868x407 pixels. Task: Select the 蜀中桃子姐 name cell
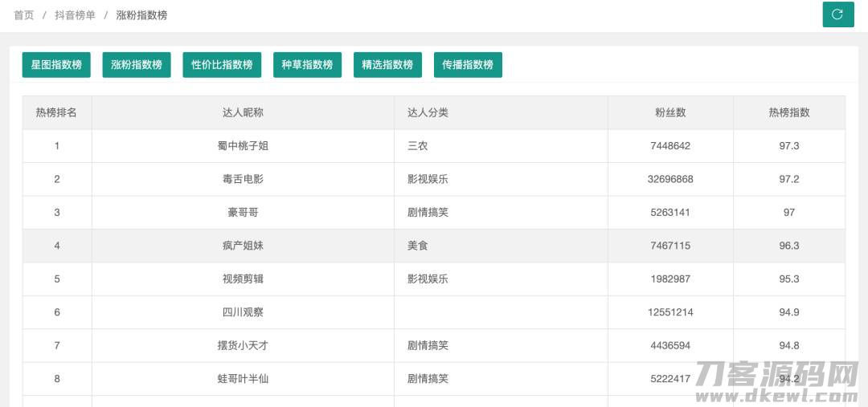tap(243, 146)
